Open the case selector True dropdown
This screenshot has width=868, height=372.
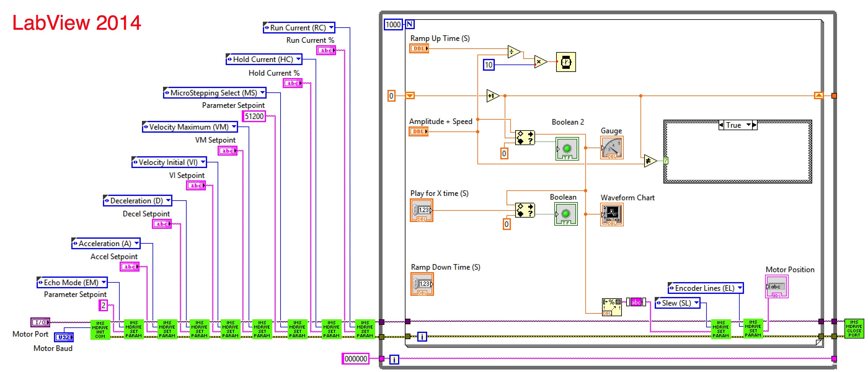tap(749, 125)
